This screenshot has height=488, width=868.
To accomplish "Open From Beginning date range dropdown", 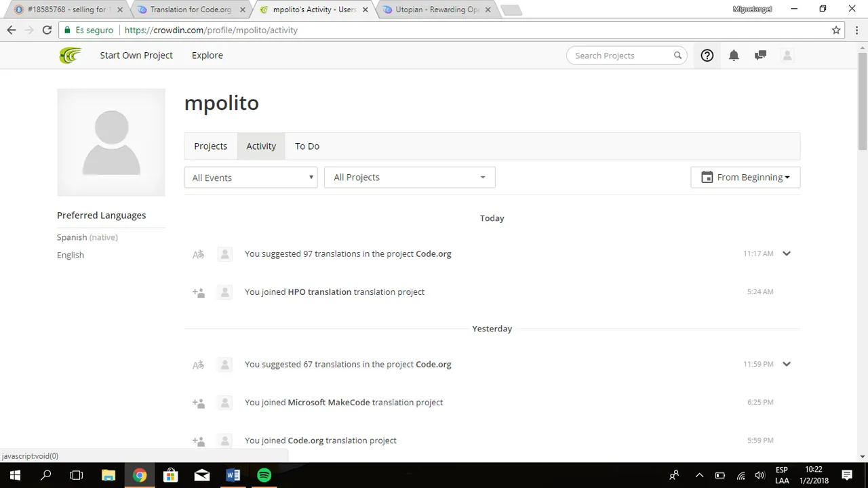I will [745, 177].
